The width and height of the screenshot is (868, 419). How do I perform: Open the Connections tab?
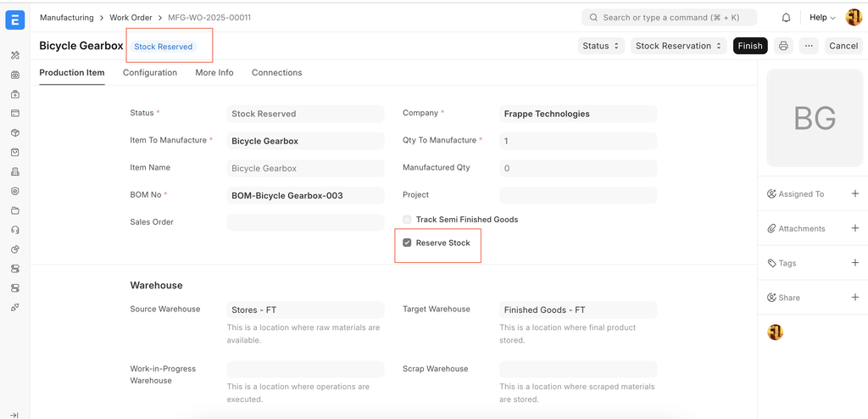pyautogui.click(x=276, y=73)
